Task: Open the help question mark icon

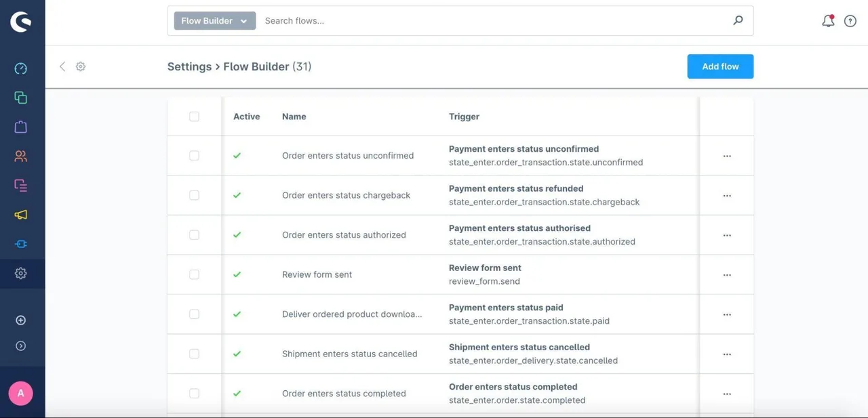Action: [850, 21]
